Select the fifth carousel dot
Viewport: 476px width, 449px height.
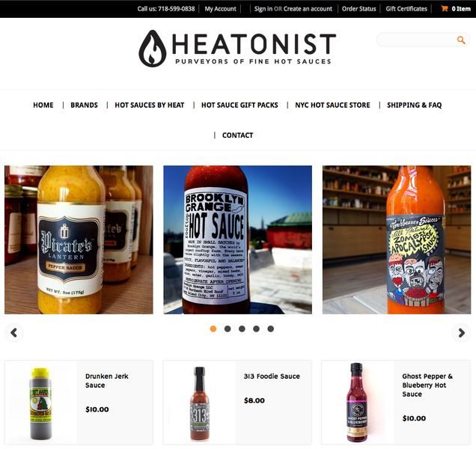(x=270, y=329)
